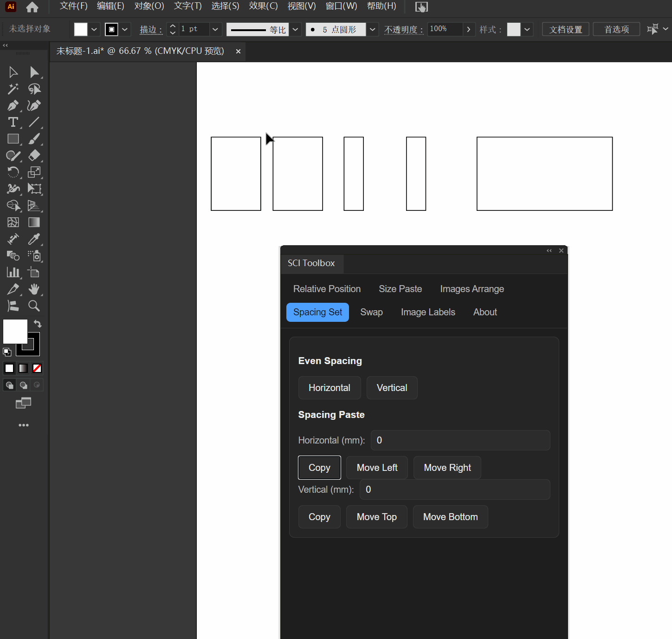Open the 对象(O) menu
The image size is (672, 639).
149,6
